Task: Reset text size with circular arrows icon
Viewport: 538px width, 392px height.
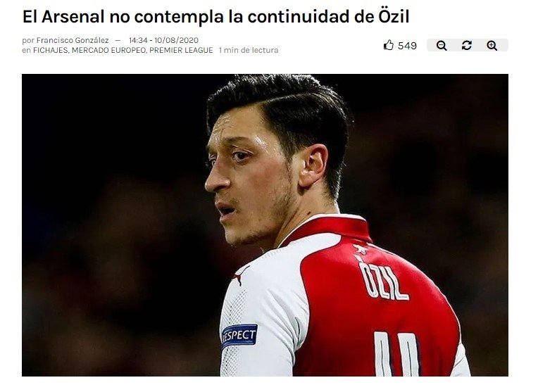Action: (x=467, y=45)
